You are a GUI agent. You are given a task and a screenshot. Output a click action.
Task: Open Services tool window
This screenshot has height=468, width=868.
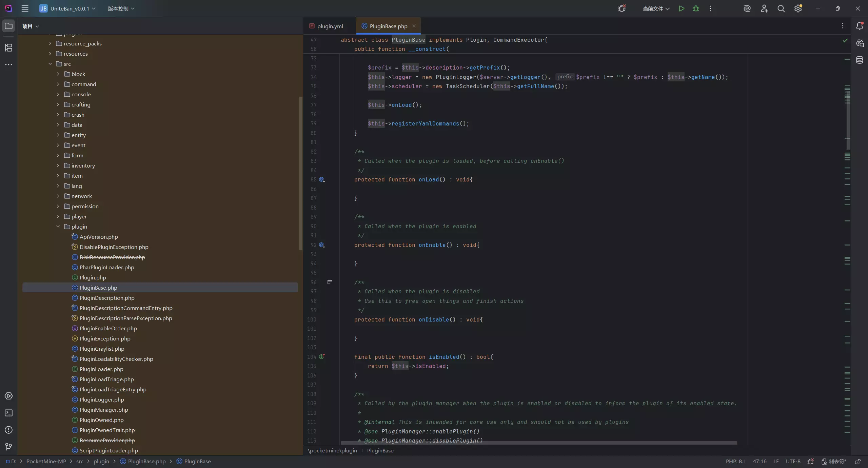8,396
